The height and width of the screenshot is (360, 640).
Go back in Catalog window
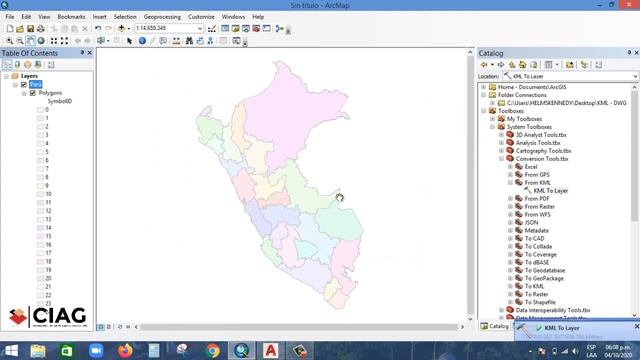484,64
